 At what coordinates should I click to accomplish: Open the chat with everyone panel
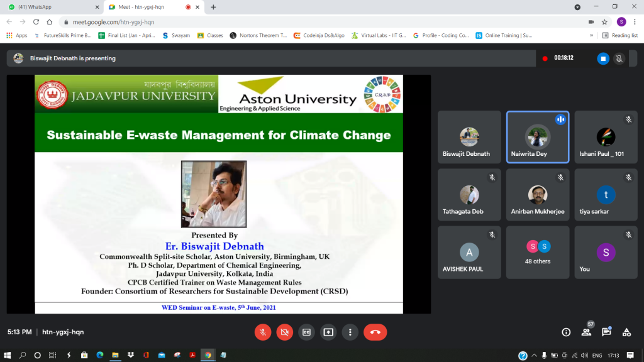[606, 332]
